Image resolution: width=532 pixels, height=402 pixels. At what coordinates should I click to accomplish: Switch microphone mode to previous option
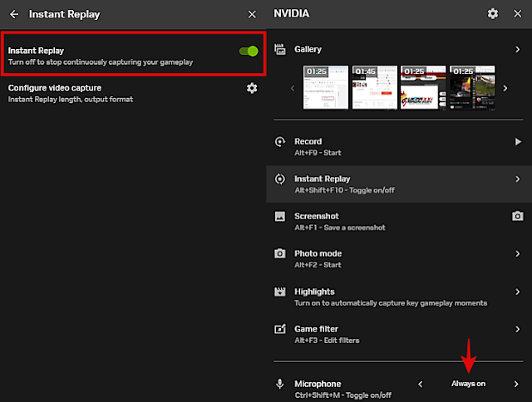pos(421,384)
